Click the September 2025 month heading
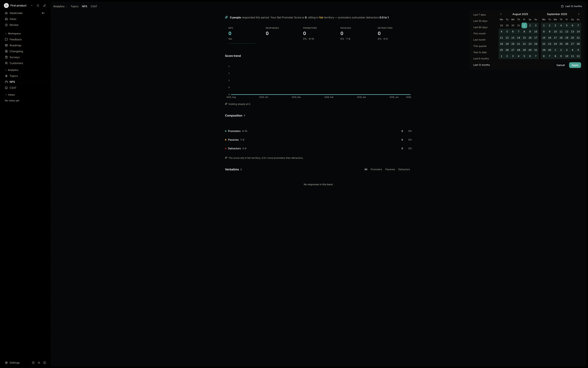588x368 pixels. click(557, 14)
